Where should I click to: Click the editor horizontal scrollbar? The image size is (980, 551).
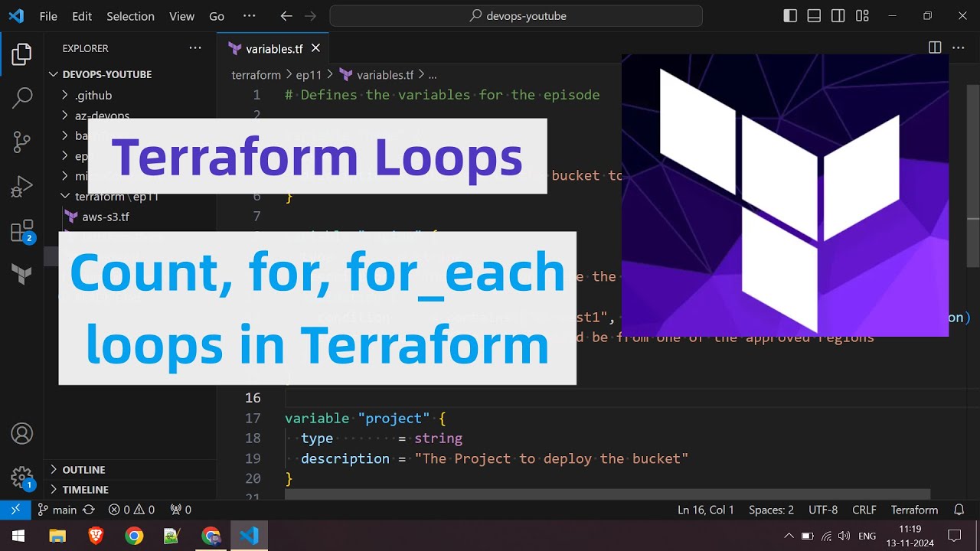coord(607,494)
